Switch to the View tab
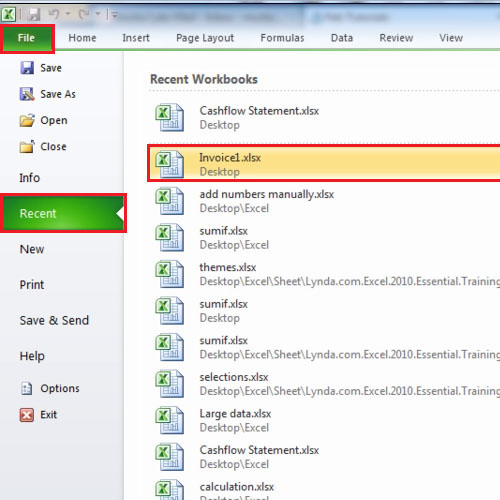 click(451, 38)
